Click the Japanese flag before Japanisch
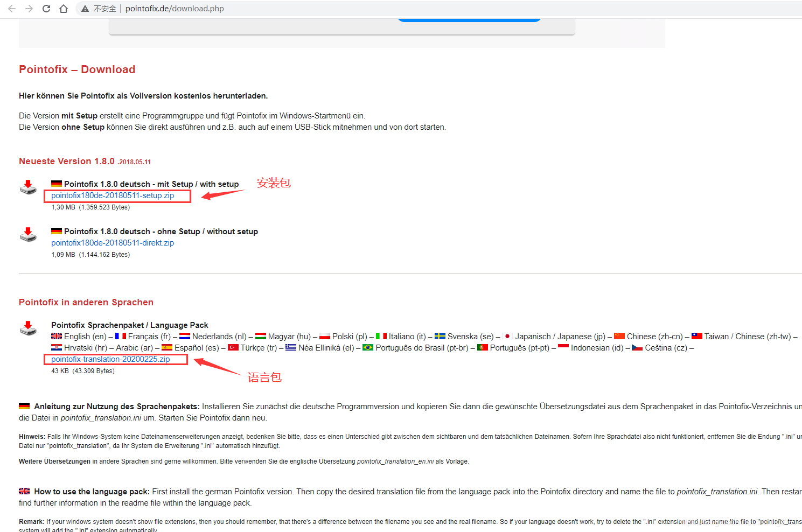 click(x=507, y=336)
